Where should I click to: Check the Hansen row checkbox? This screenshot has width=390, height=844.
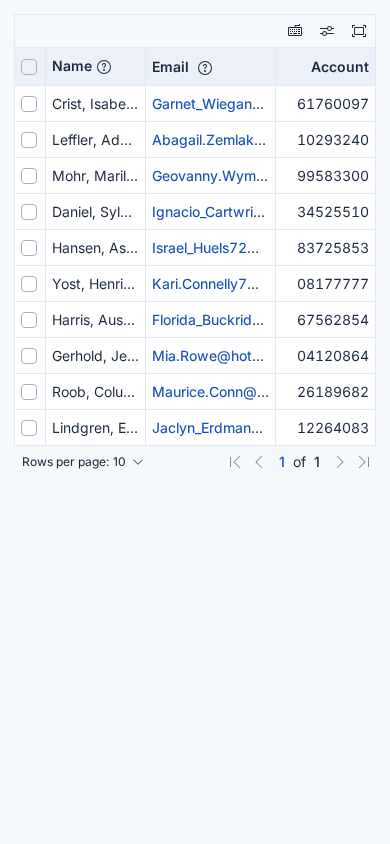tap(29, 248)
